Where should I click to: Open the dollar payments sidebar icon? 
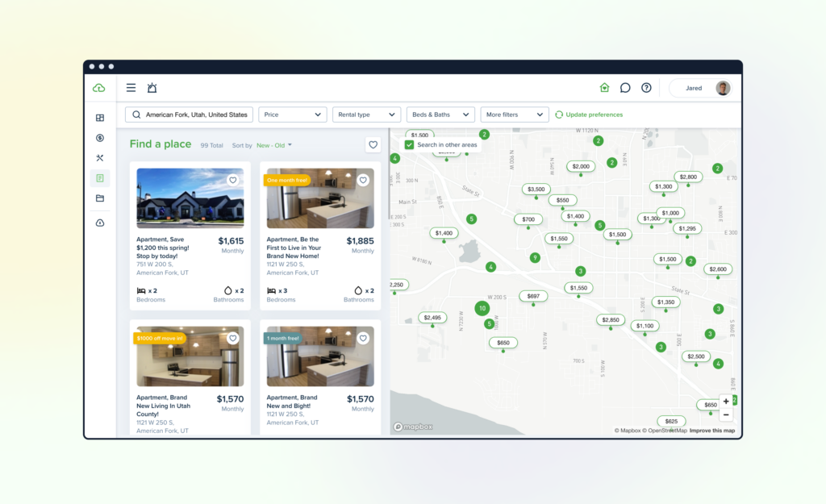point(100,138)
